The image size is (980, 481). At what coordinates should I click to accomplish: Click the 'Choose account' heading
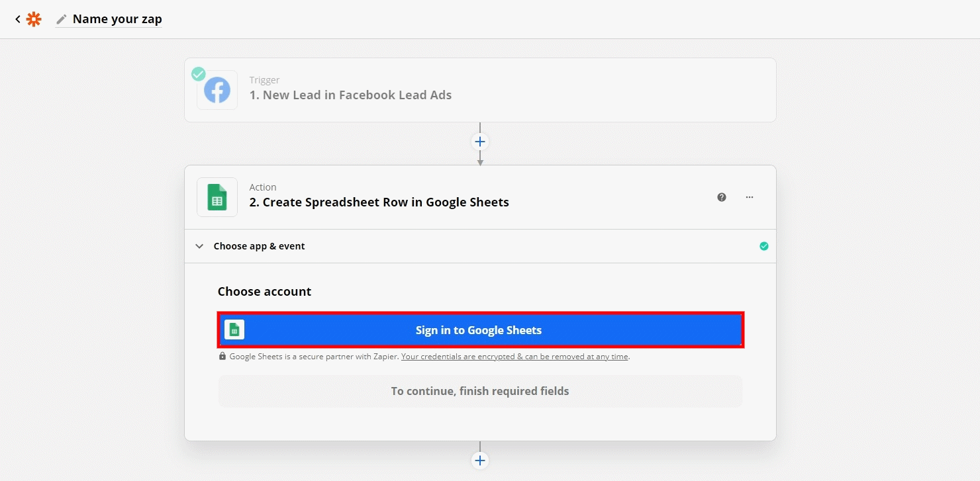coord(264,292)
